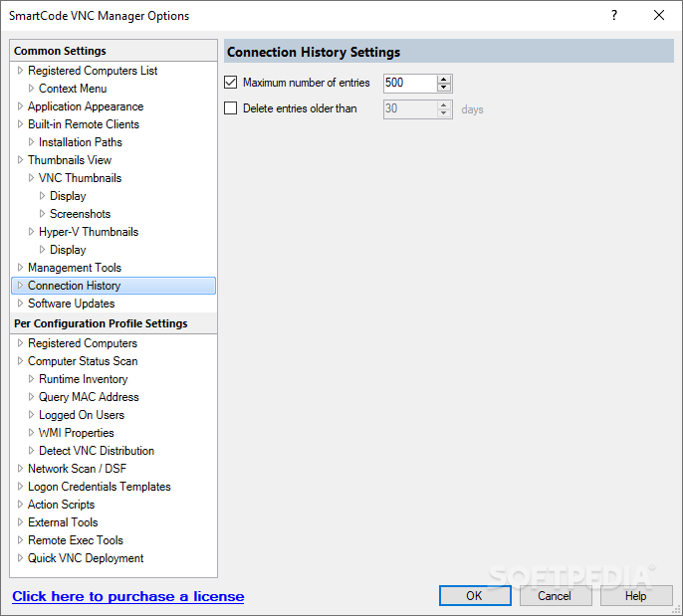Open Remote Exec Tools settings
The image size is (683, 616).
[x=76, y=540]
